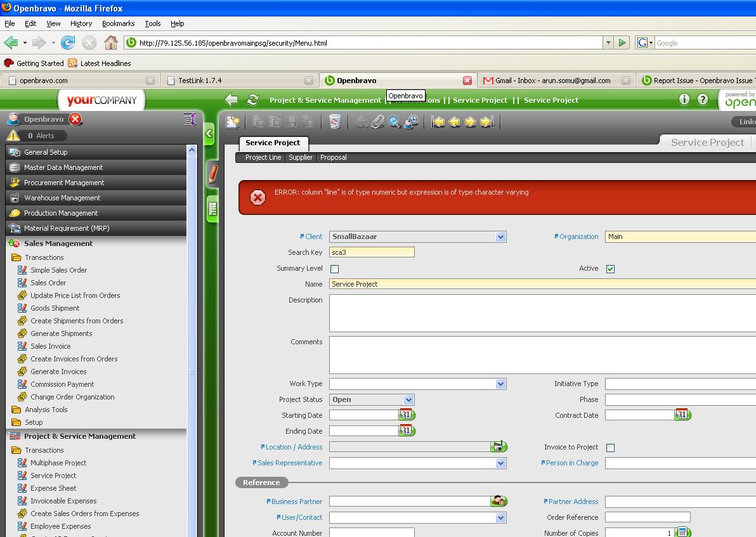Viewport: 756px width, 537px height.
Task: Click the trash bin Delete icon
Action: point(335,122)
